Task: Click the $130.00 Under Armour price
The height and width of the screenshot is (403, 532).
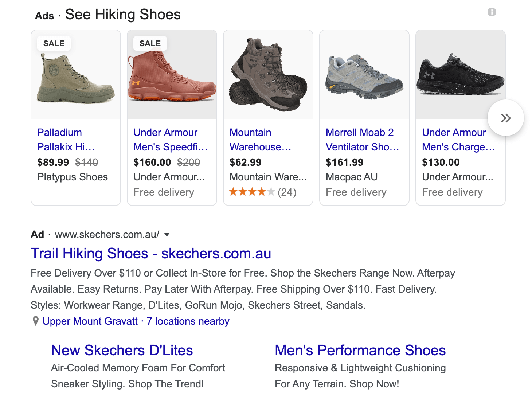Action: (x=441, y=162)
